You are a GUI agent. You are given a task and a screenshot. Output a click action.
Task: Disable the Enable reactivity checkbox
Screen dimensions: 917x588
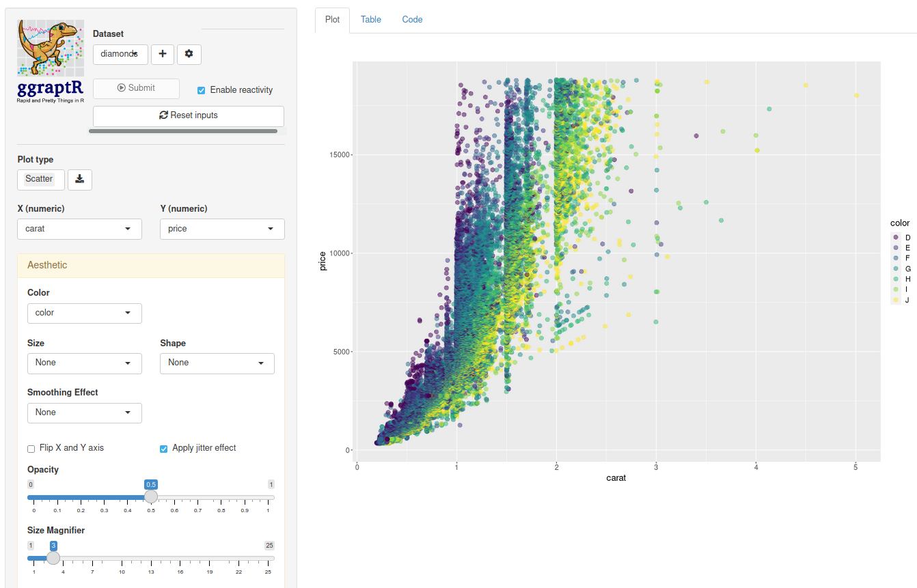tap(202, 90)
